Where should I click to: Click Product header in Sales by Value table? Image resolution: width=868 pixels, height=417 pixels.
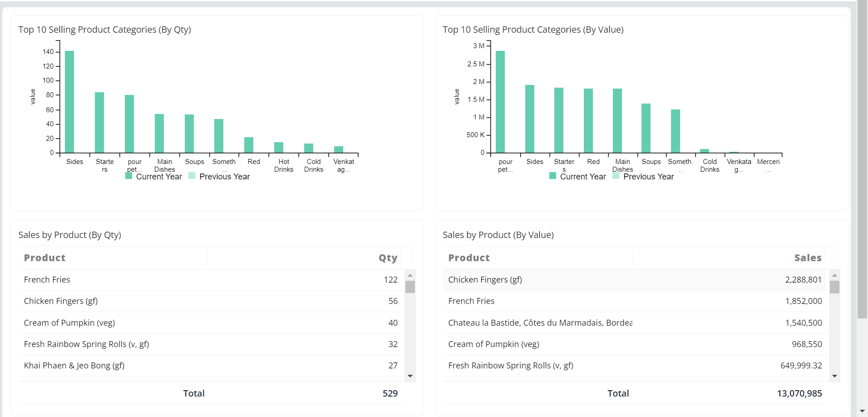[x=469, y=258]
